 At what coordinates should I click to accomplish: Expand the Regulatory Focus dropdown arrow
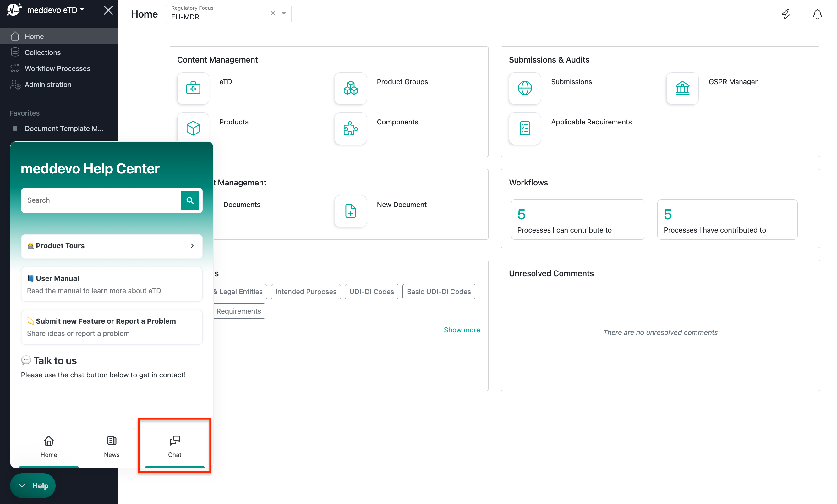284,13
